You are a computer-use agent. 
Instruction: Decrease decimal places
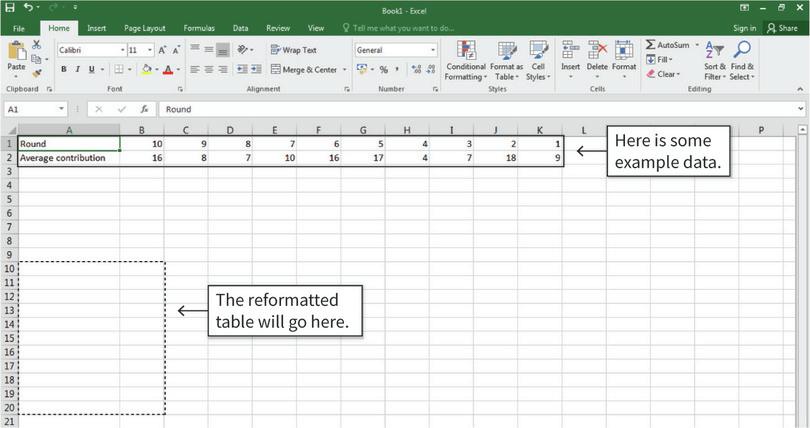coord(430,69)
